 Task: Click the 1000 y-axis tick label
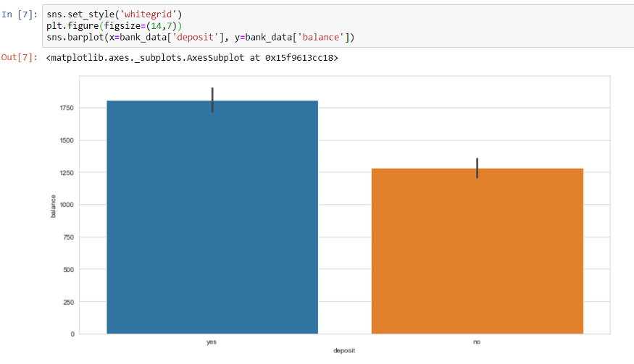(x=67, y=204)
